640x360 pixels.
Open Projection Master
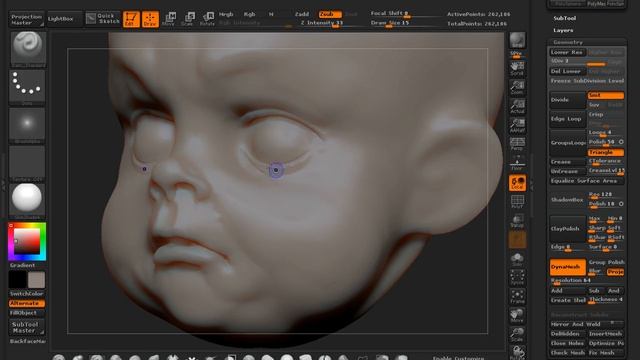[27, 20]
